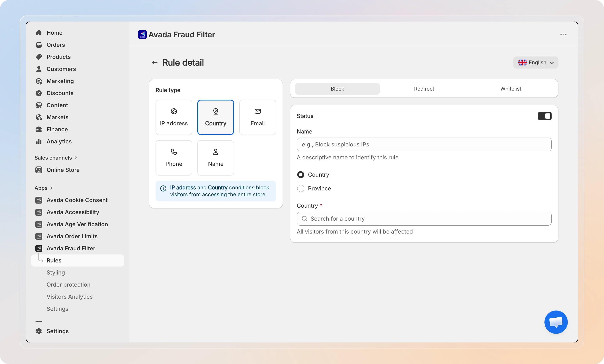Viewport: 604px width, 364px height.
Task: Click the Online Store link
Action: coord(63,170)
